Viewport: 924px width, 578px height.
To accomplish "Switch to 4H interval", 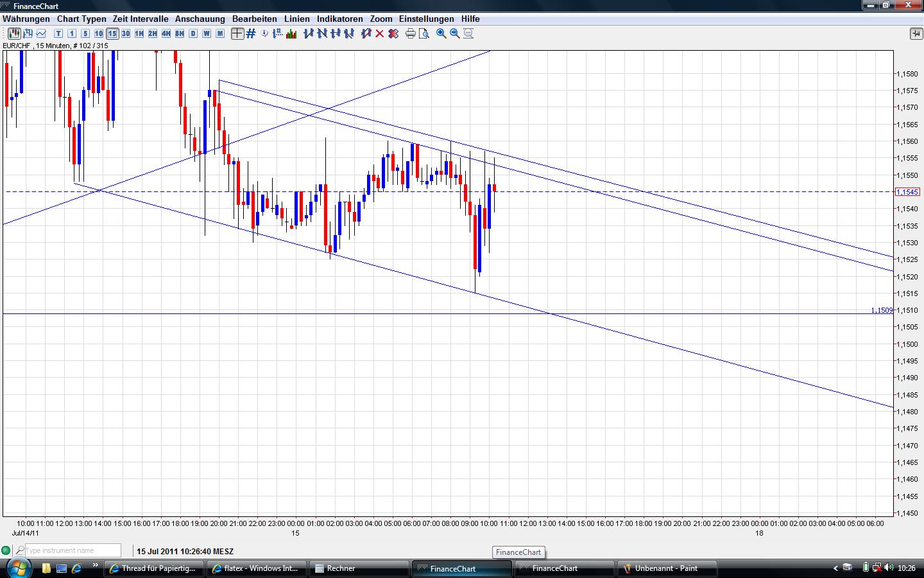I will click(166, 33).
